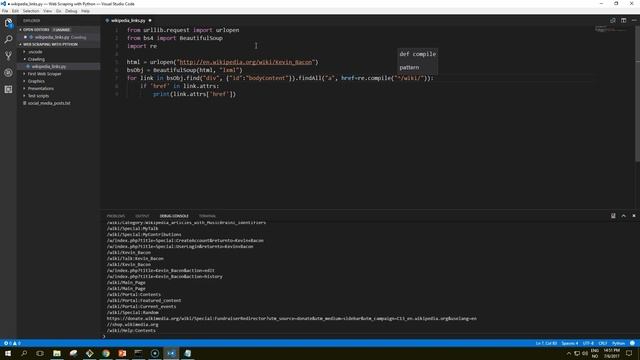Screen dimensions: 640x360
Task: Clear the debug console output
Action: 613,216
